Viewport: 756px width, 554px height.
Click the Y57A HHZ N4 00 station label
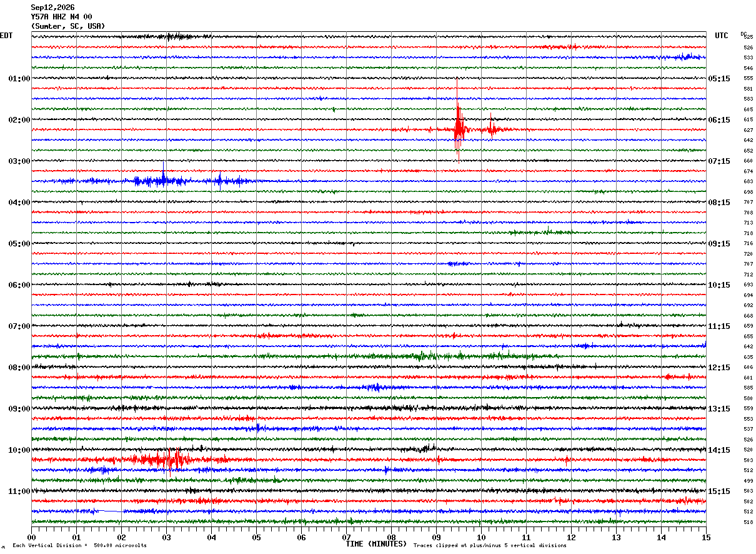(61, 17)
